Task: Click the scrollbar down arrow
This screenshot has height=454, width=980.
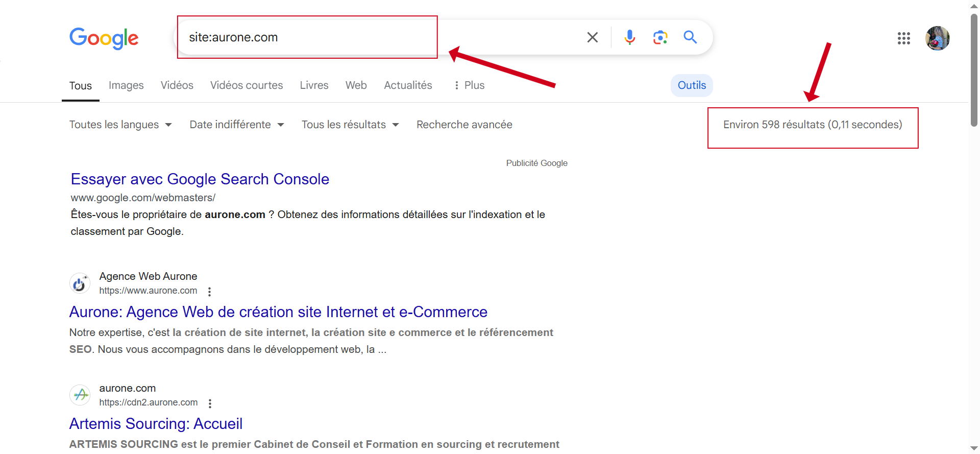Action: [974, 448]
